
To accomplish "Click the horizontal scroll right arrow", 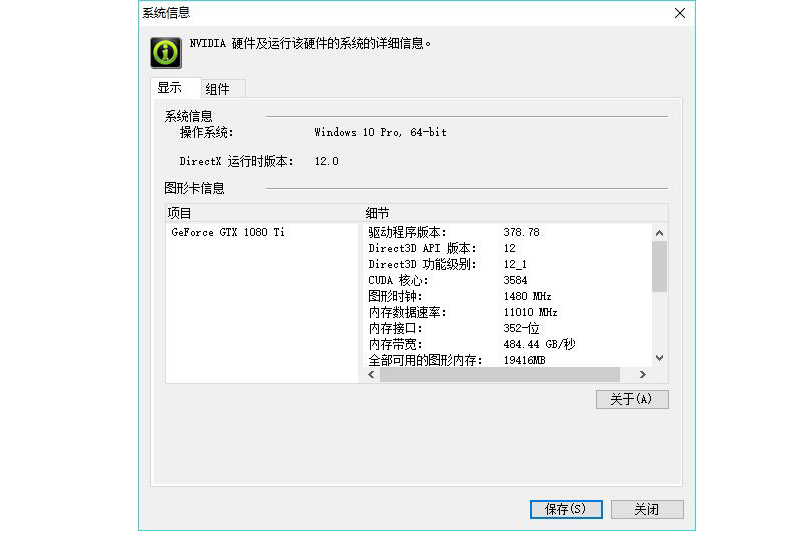I will [642, 374].
